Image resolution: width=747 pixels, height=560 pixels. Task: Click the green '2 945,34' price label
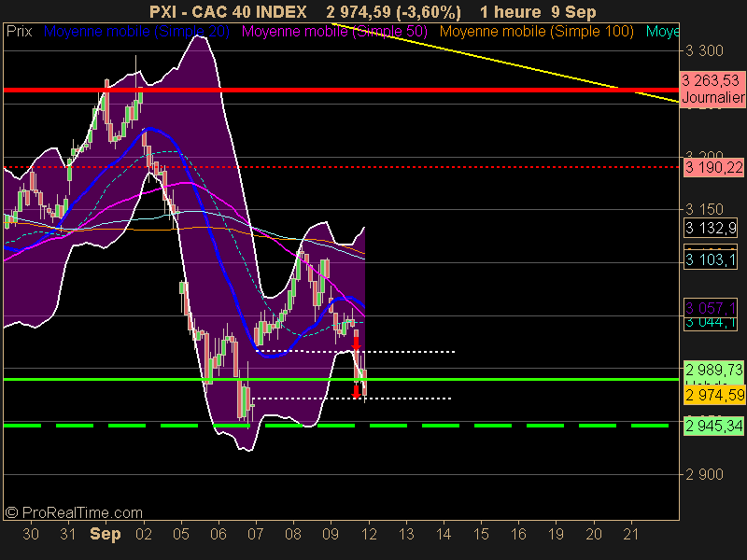point(714,426)
